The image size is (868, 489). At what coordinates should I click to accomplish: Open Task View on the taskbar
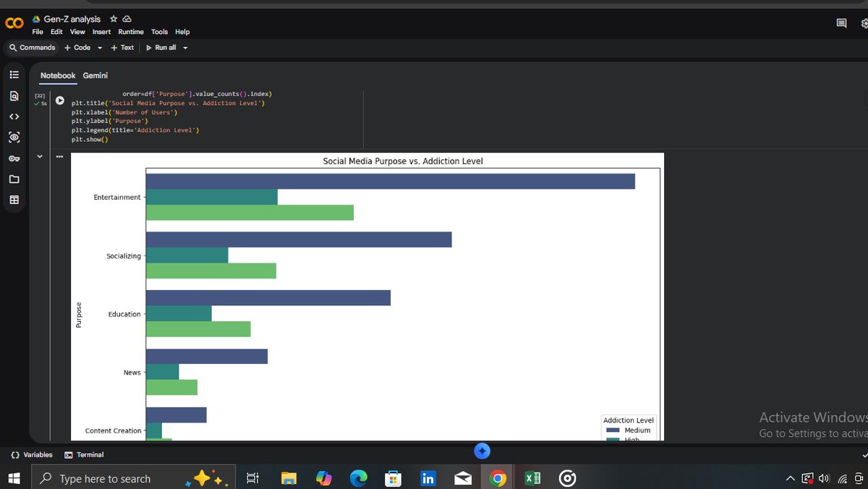(252, 478)
